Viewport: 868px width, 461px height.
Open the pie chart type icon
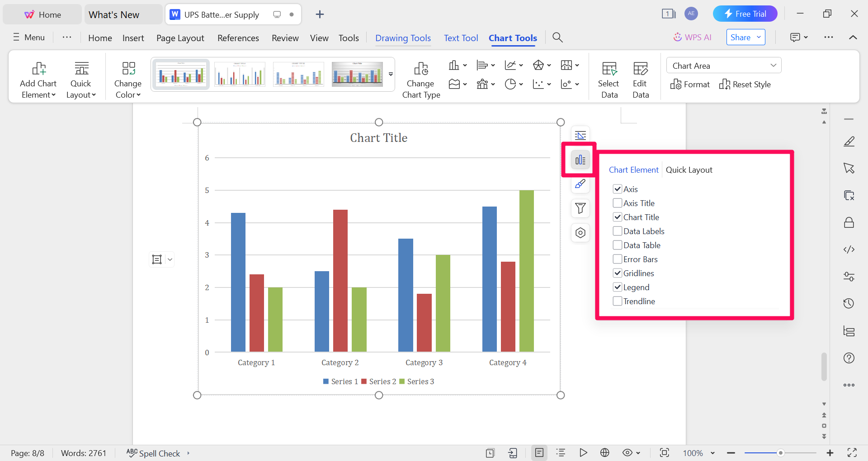(x=511, y=84)
